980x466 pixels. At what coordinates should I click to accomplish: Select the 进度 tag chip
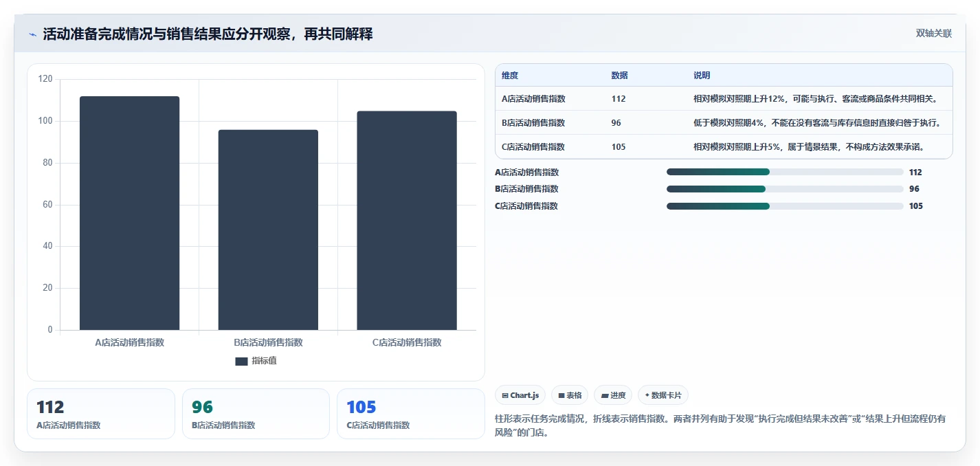pos(613,395)
